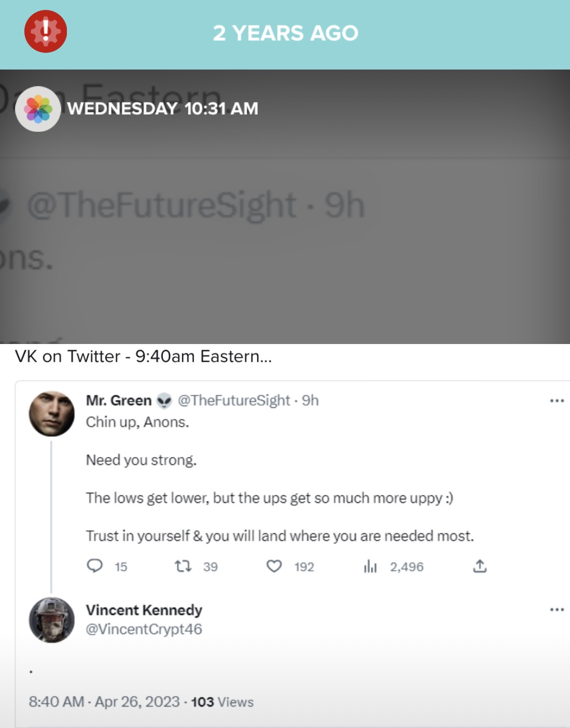Click the 2 YEARS AGO header
The height and width of the screenshot is (728, 570).
285,33
